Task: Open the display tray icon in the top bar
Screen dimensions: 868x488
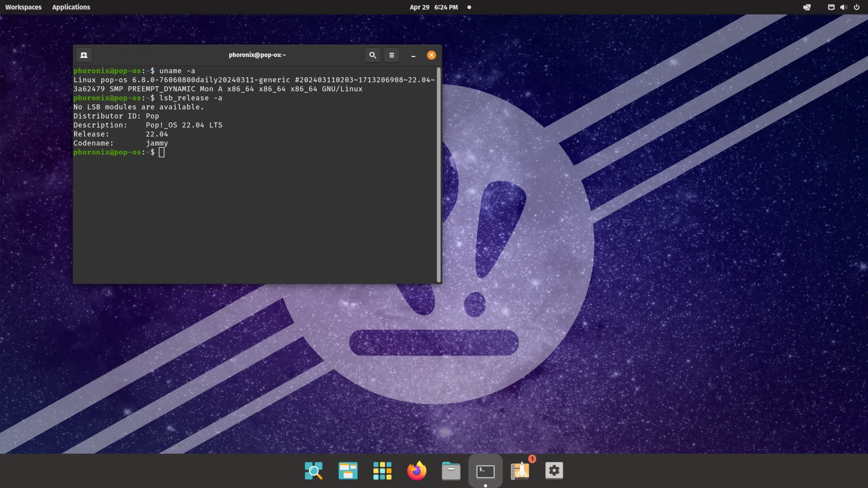Action: pyautogui.click(x=807, y=7)
